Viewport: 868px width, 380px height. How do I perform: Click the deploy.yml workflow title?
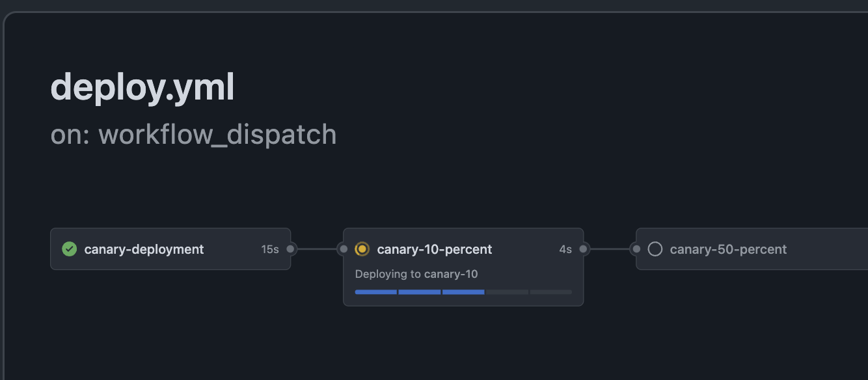tap(142, 87)
